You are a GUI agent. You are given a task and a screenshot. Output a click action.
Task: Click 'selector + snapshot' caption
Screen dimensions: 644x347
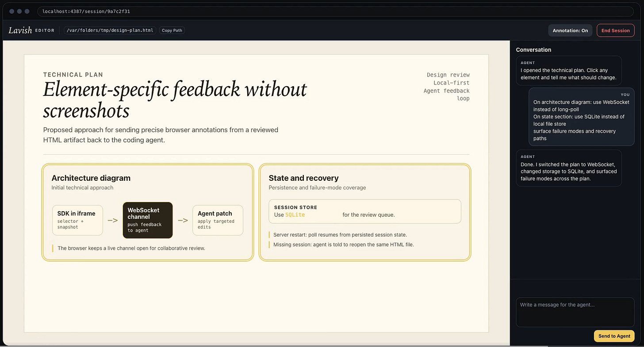(70, 224)
